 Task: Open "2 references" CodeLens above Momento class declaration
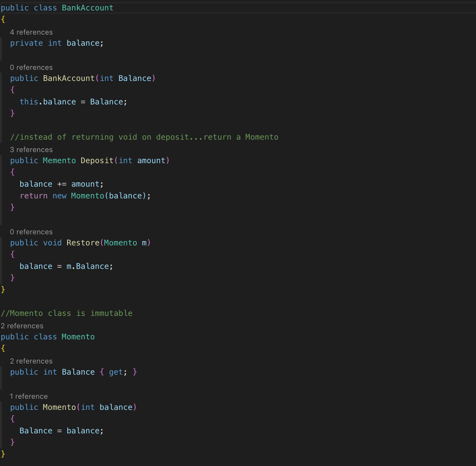pyautogui.click(x=22, y=326)
